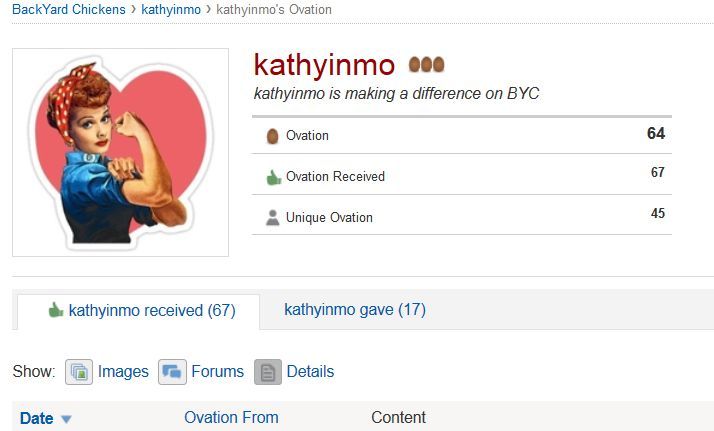
Task: Switch to kathyinmo gave (17) tab
Action: pos(355,310)
